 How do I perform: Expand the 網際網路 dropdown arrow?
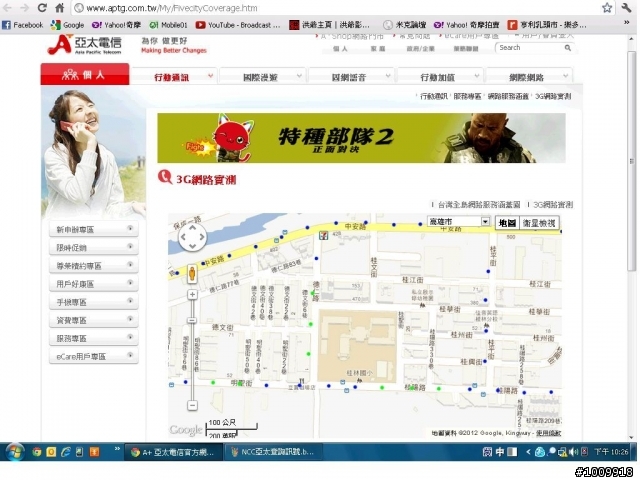pos(566,76)
